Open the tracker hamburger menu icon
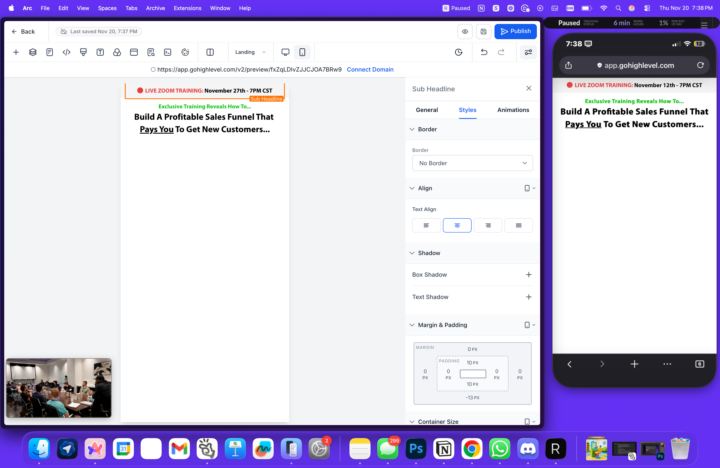The image size is (720, 468). [704, 24]
